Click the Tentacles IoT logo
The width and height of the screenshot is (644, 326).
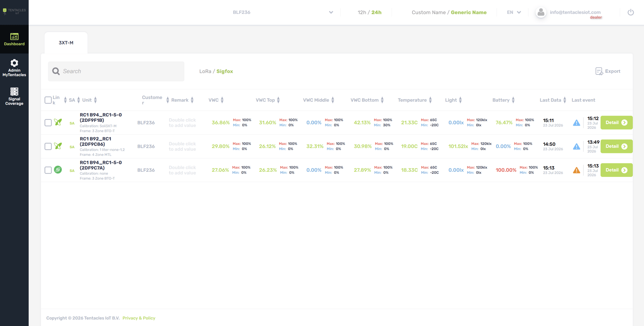click(x=14, y=11)
